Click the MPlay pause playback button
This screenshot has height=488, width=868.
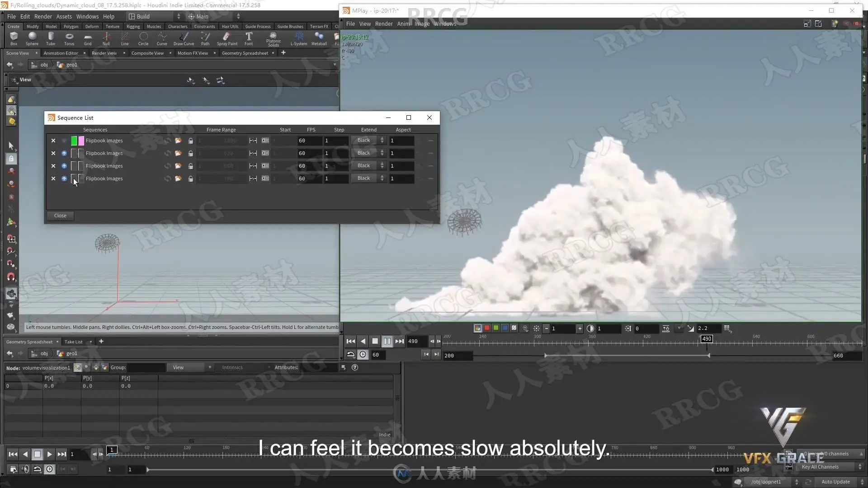tap(387, 341)
